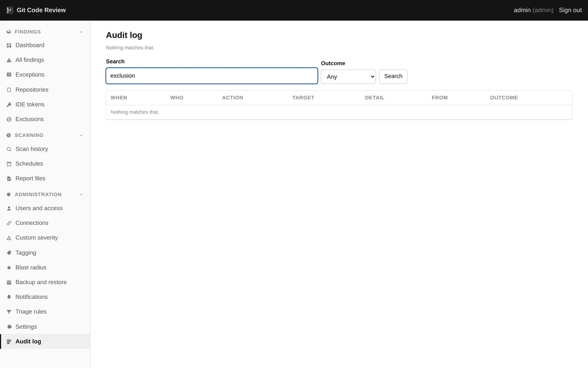This screenshot has width=588, height=368.
Task: Click the TARGET column header
Action: point(303,98)
